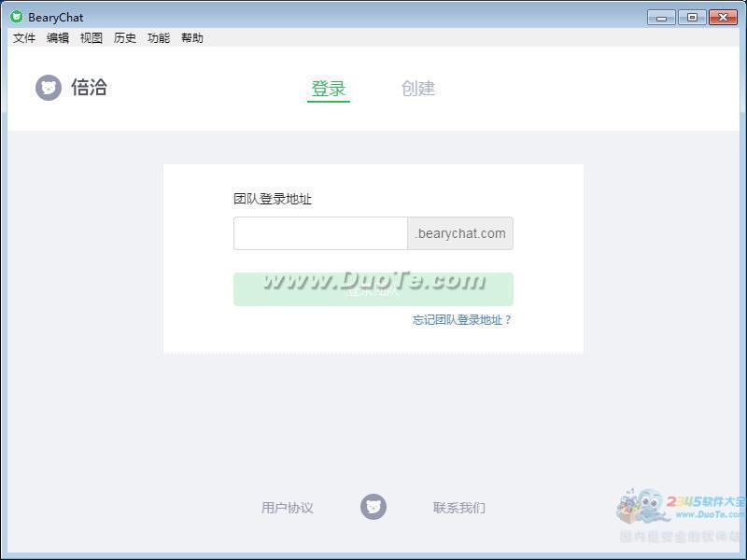The width and height of the screenshot is (747, 560).
Task: Minimize the BearyChat window
Action: click(x=661, y=18)
